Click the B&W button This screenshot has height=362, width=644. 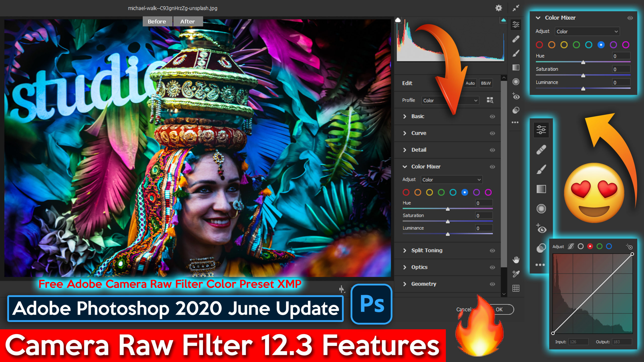click(x=486, y=83)
